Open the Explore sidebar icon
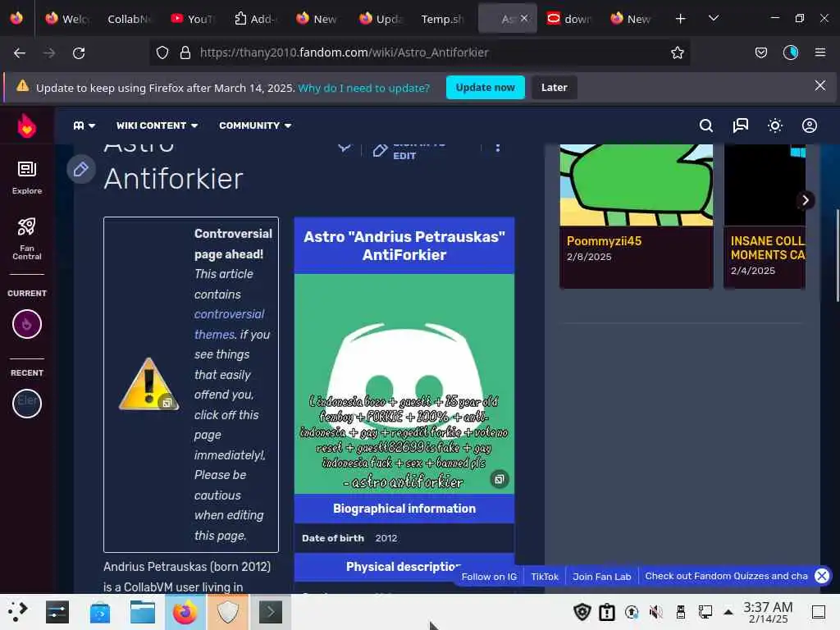 pyautogui.click(x=27, y=178)
